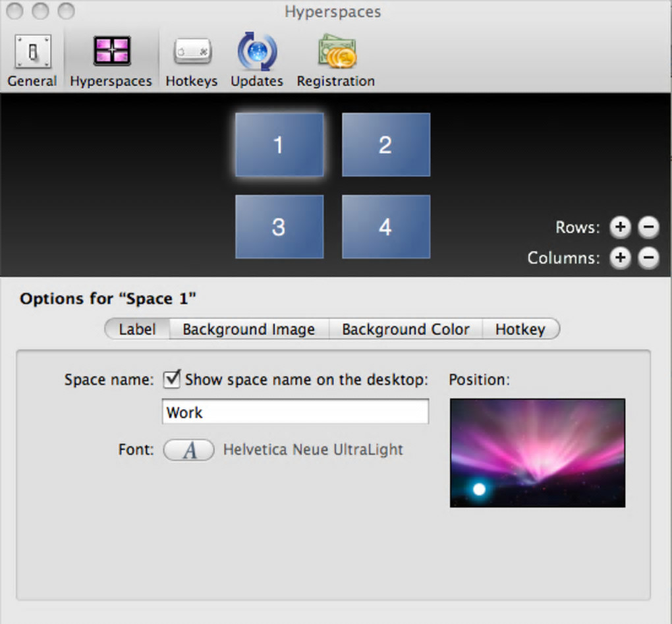Select space 2 in the grid
The width and height of the screenshot is (672, 624).
pos(386,144)
